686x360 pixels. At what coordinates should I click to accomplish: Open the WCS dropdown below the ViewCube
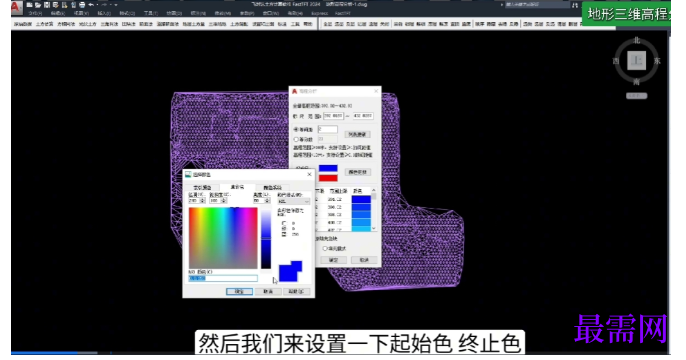(637, 96)
